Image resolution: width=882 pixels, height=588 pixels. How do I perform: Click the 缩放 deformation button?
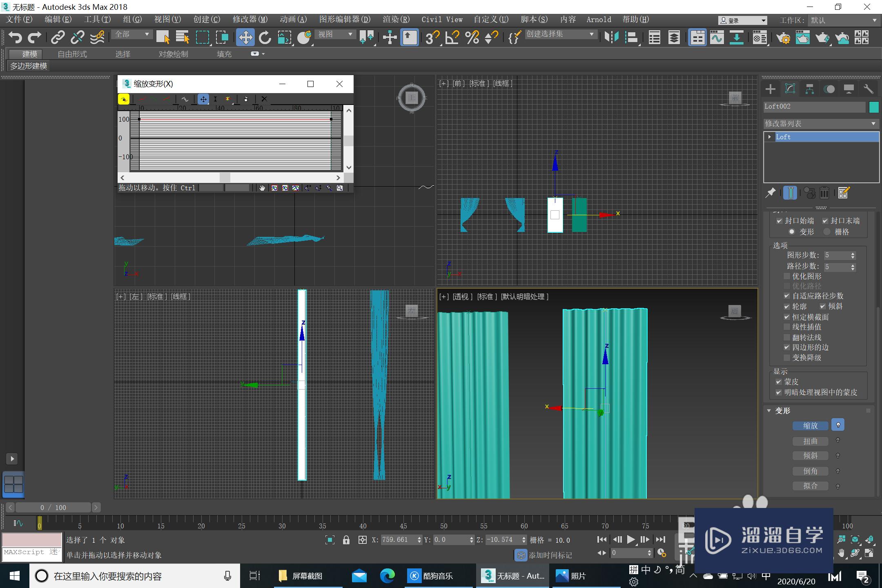(x=811, y=425)
